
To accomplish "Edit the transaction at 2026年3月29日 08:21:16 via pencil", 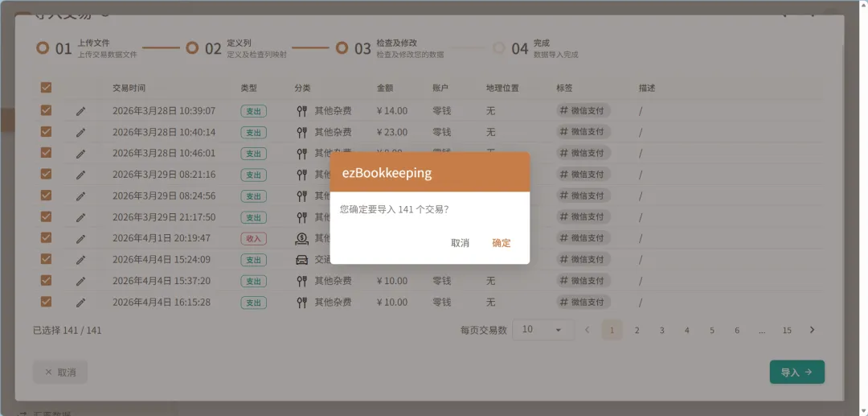I will coord(81,175).
